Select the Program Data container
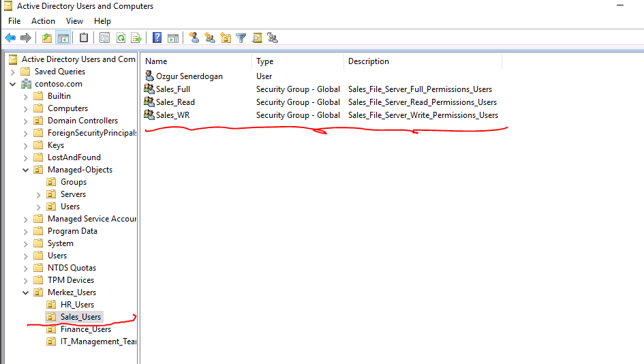644x364 pixels. [x=72, y=231]
